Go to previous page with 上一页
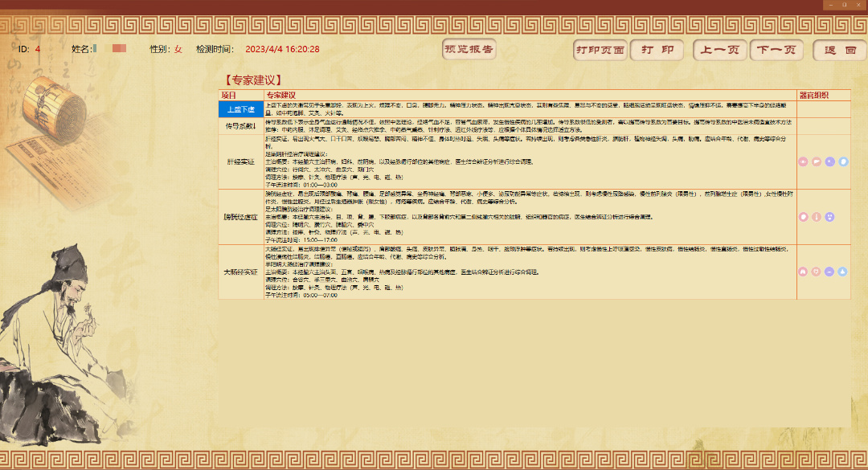Screen dimensions: 868x470 [720, 51]
